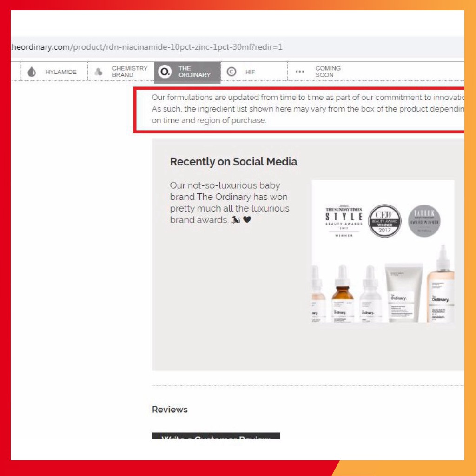Viewport: 476px width, 476px height.
Task: Click the grey Tatler award winner badge
Action: click(x=424, y=220)
